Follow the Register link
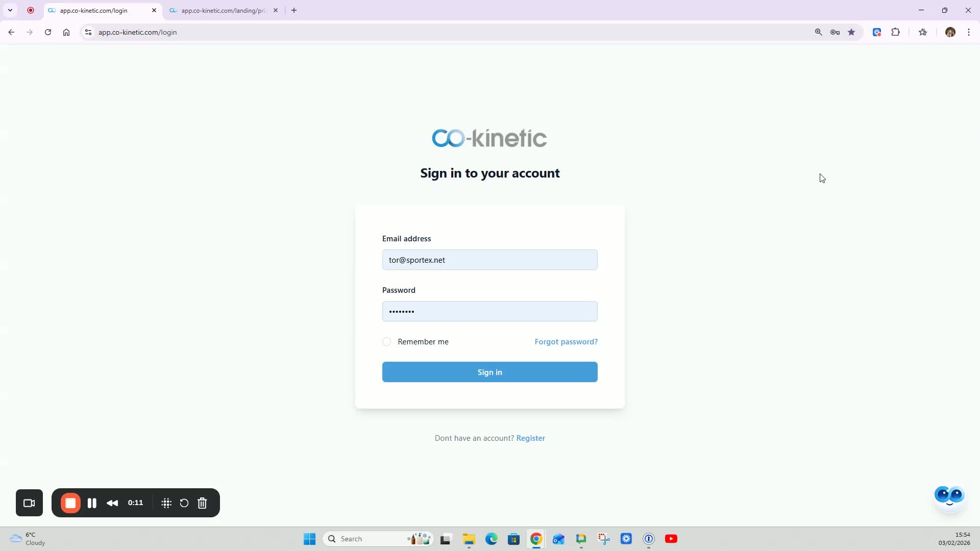This screenshot has height=551, width=980. pyautogui.click(x=530, y=438)
